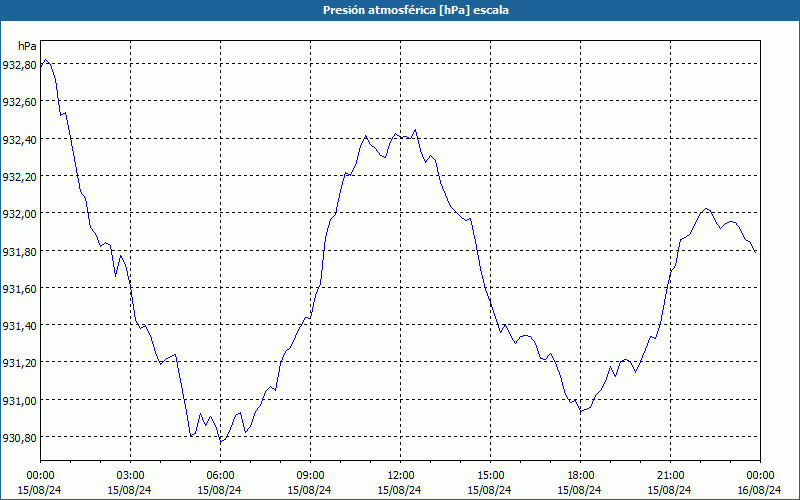Screen dimensions: 800x500
Task: Click the 932,00 y-axis value
Action: (x=19, y=214)
